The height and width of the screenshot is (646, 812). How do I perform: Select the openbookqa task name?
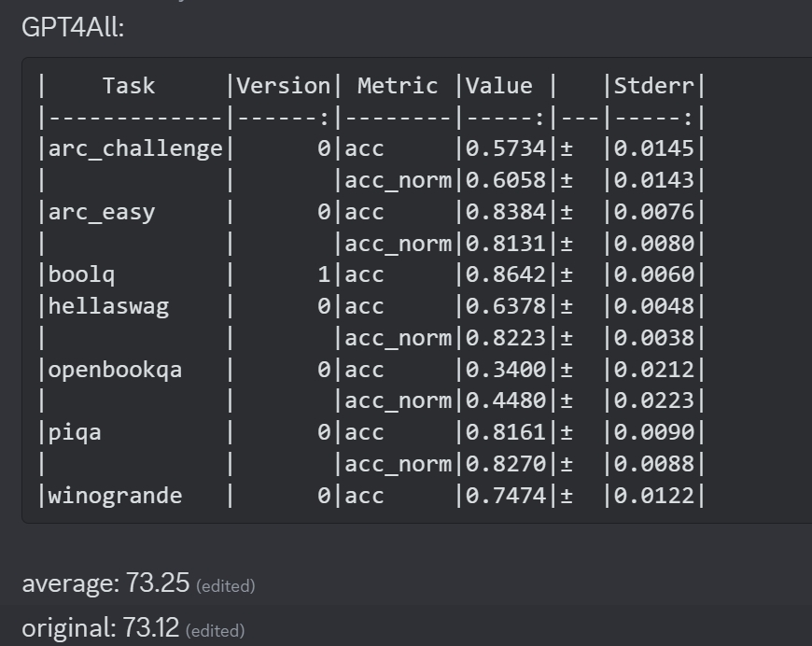[x=116, y=369]
